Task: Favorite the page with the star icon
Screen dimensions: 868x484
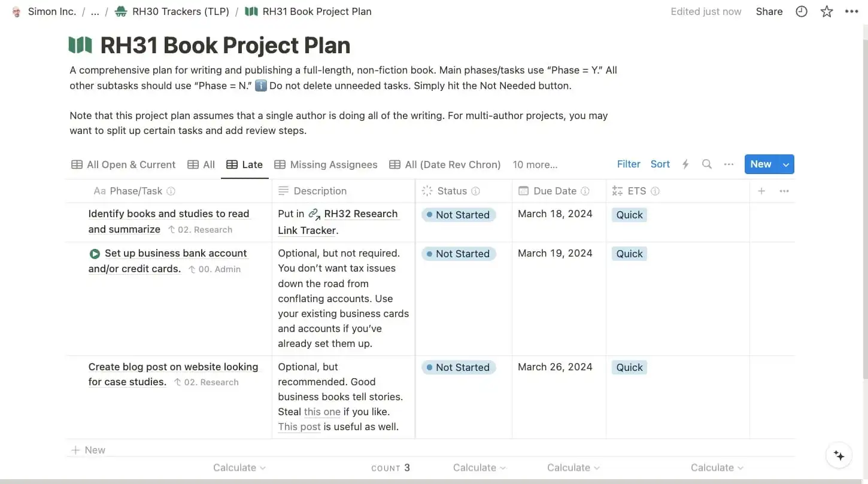Action: pyautogui.click(x=827, y=11)
